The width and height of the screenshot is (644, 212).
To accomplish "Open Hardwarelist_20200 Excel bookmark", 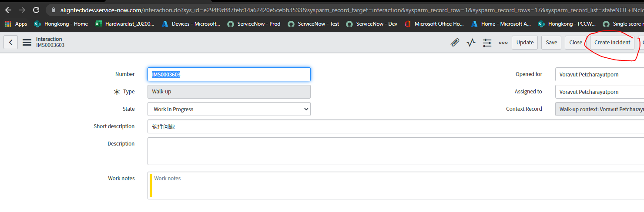I will click(124, 24).
